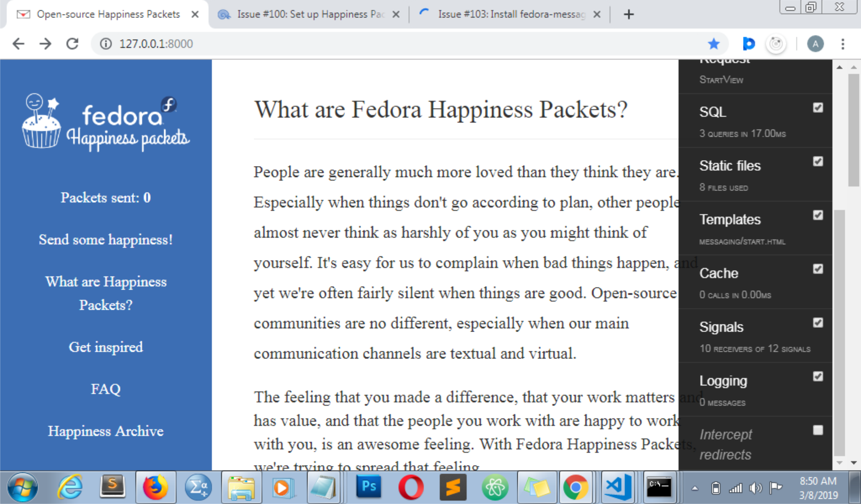This screenshot has height=504, width=861.
Task: Disable the SQL panel checkbox
Action: coord(818,107)
